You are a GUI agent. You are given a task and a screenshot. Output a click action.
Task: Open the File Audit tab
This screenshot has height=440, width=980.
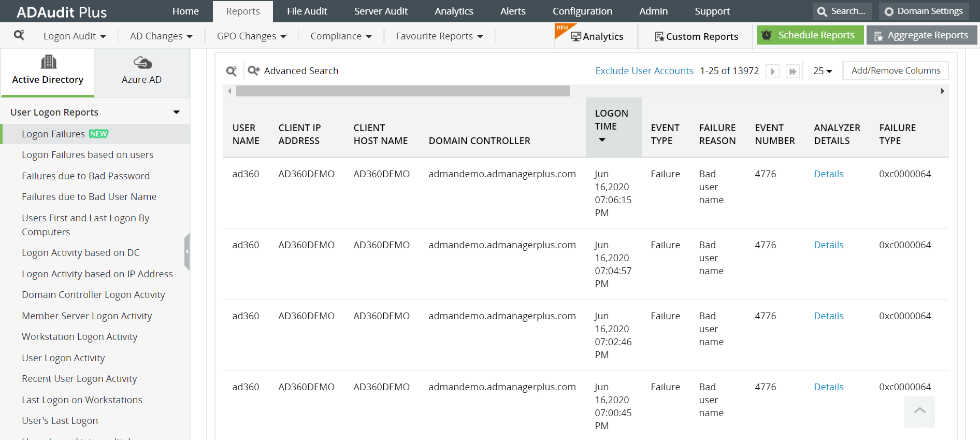pyautogui.click(x=307, y=11)
